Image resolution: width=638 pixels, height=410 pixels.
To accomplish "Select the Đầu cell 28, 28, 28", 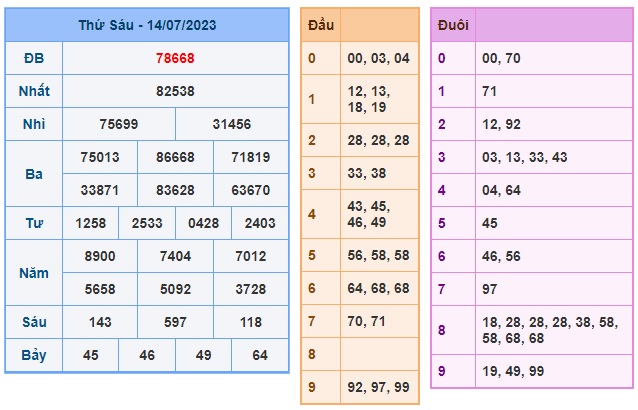I will pos(378,140).
